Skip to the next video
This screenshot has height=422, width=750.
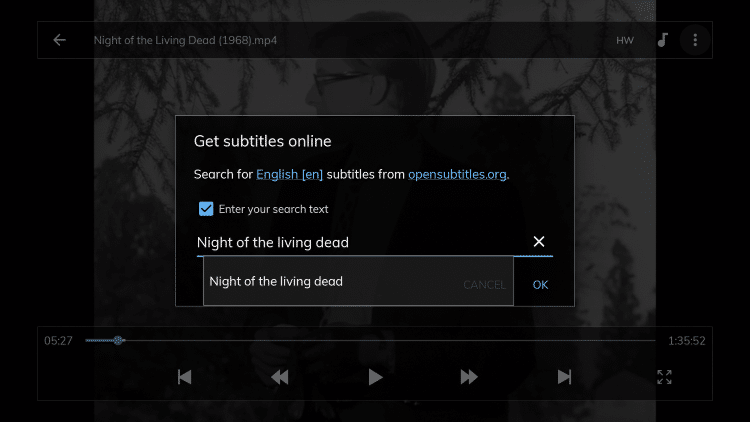click(564, 377)
